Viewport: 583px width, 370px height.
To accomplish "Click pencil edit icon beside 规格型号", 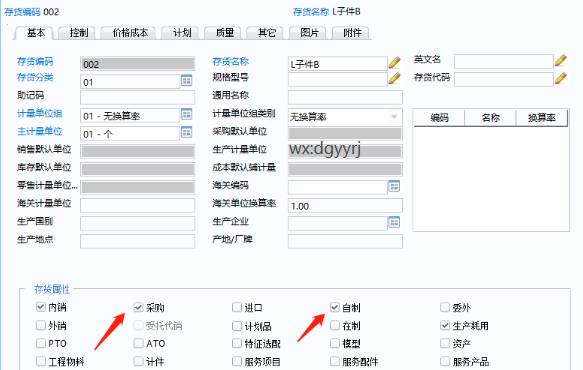I will click(x=394, y=78).
